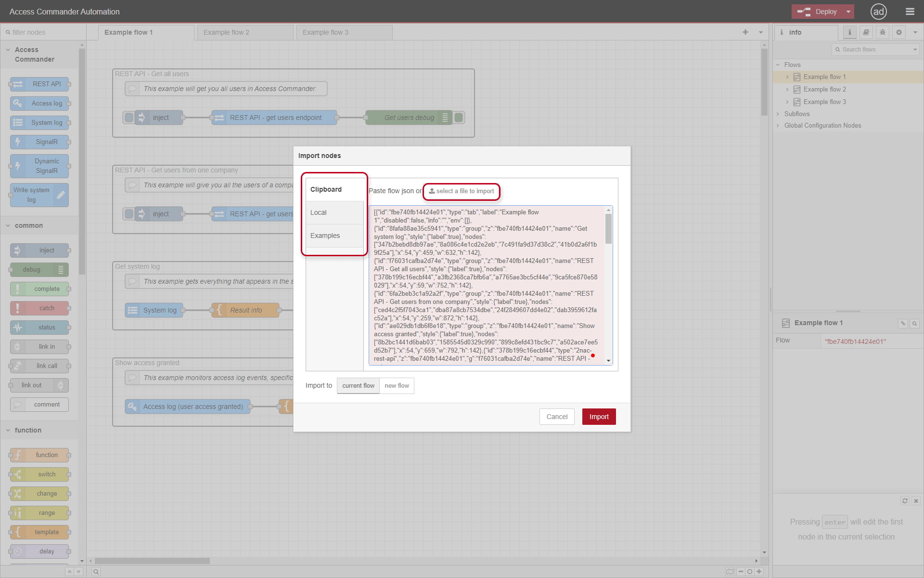924x578 pixels.
Task: Switch to Example flow 1 tab
Action: tap(146, 32)
